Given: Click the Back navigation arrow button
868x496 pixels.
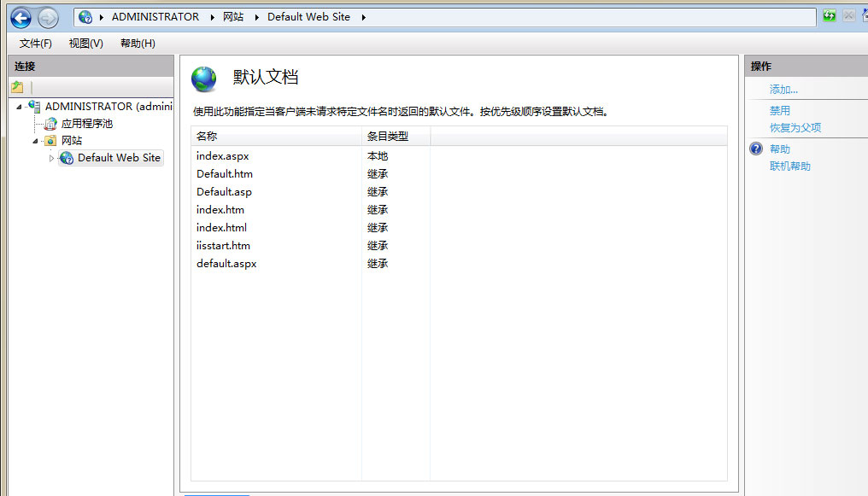Looking at the screenshot, I should [21, 17].
